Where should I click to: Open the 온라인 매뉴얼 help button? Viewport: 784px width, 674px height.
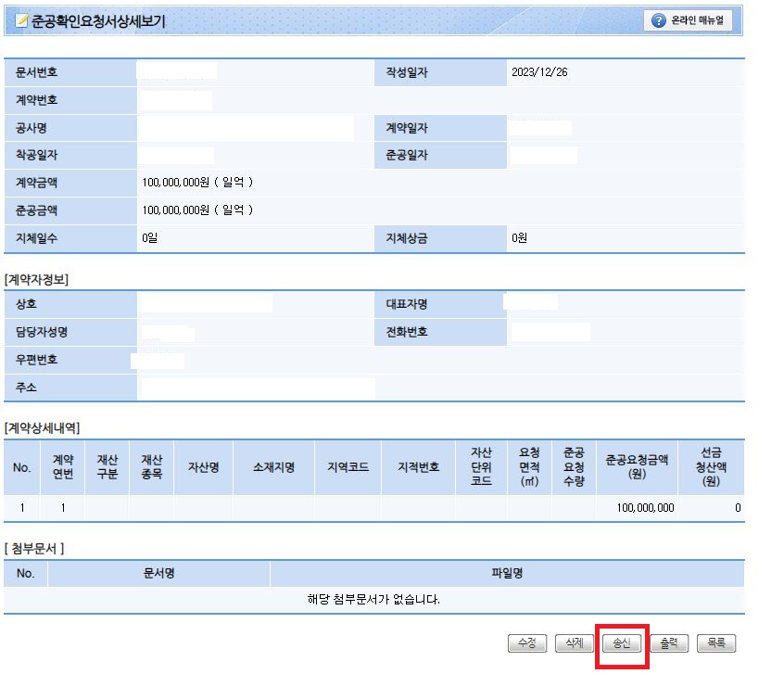(688, 20)
